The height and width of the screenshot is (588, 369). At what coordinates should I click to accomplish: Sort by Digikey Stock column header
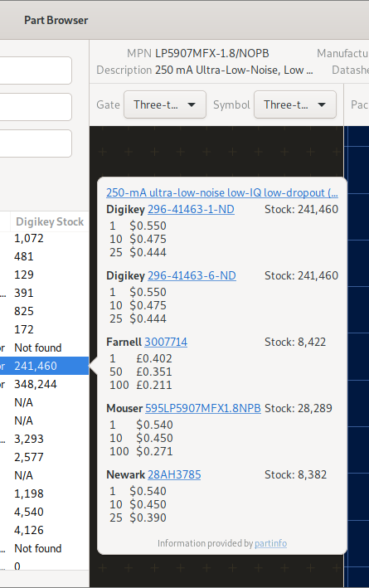click(50, 222)
